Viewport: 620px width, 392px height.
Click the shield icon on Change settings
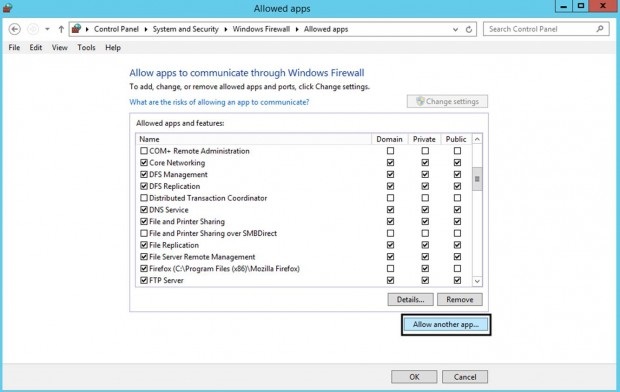[x=420, y=101]
